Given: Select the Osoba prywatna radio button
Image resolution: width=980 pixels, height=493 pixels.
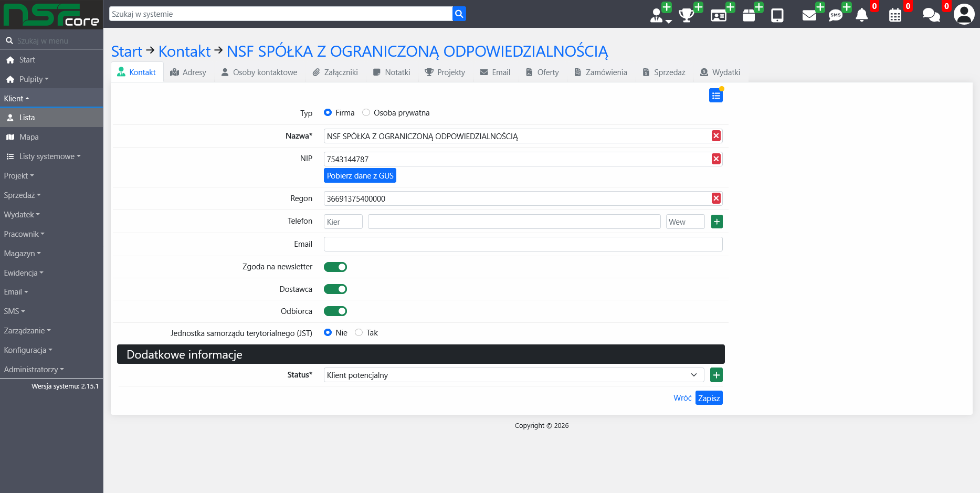Looking at the screenshot, I should 366,112.
